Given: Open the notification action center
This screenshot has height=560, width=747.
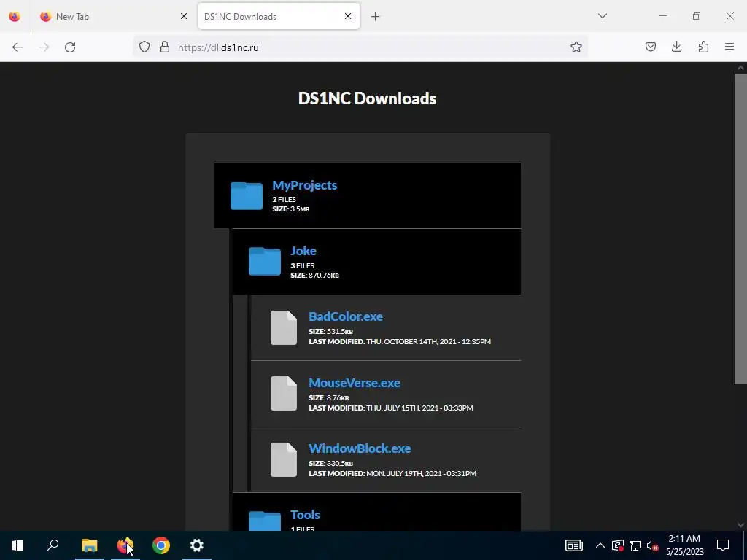Looking at the screenshot, I should pos(723,545).
